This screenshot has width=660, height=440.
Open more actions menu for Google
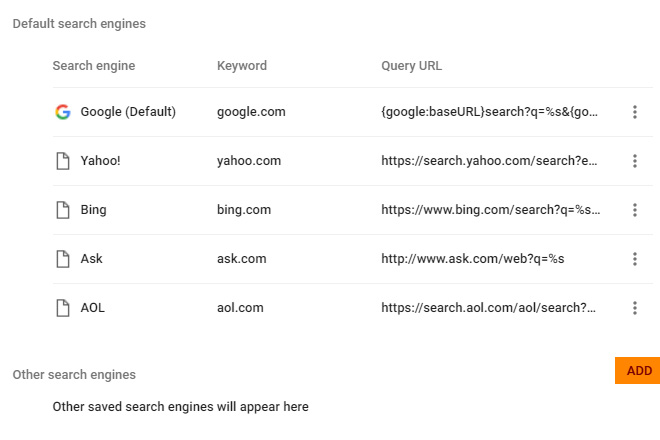coord(635,112)
